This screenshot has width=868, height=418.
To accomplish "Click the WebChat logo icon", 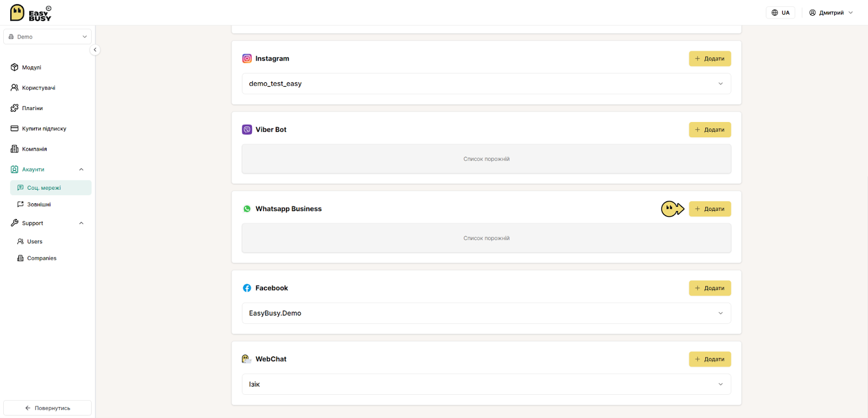I will [246, 359].
